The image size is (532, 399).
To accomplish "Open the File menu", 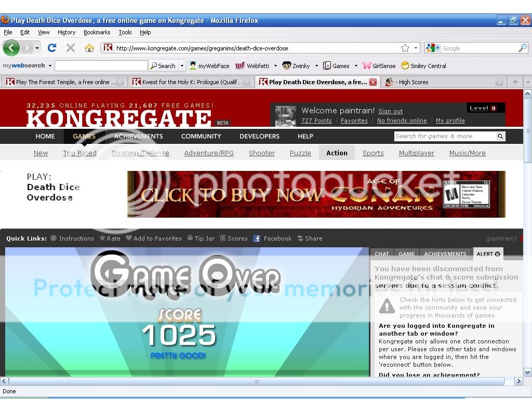I will (x=8, y=32).
